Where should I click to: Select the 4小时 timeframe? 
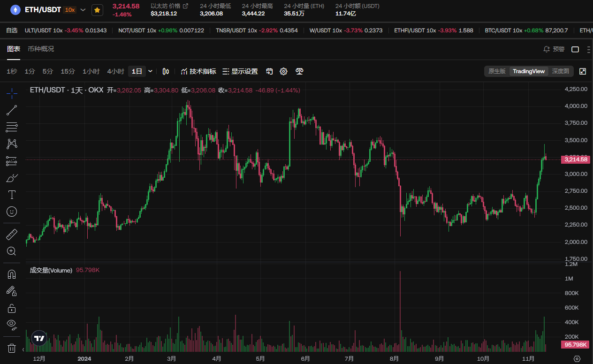(115, 71)
